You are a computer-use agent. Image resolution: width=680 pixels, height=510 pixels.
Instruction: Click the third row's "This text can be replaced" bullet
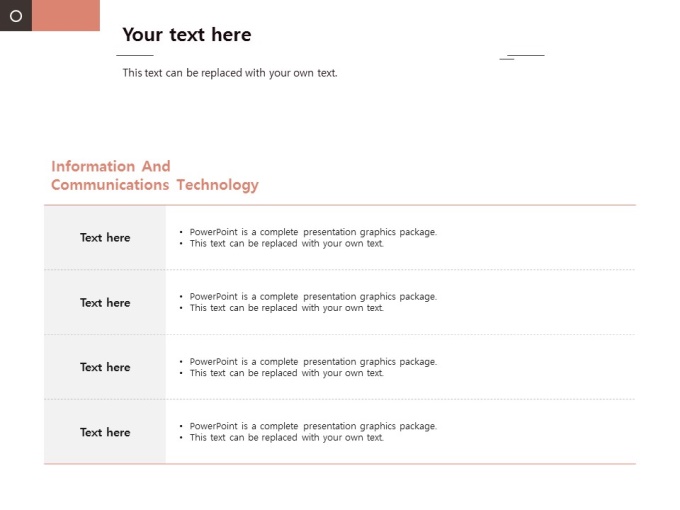pyautogui.click(x=287, y=373)
